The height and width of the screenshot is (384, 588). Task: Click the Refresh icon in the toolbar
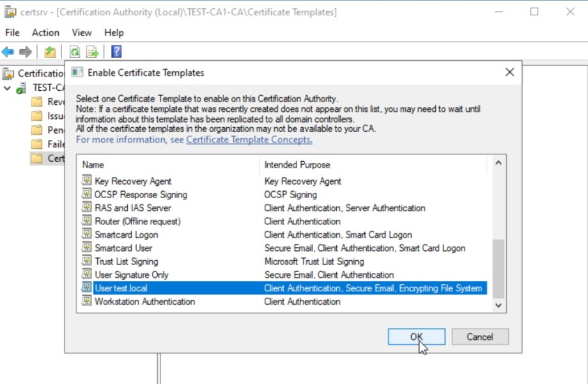[74, 52]
